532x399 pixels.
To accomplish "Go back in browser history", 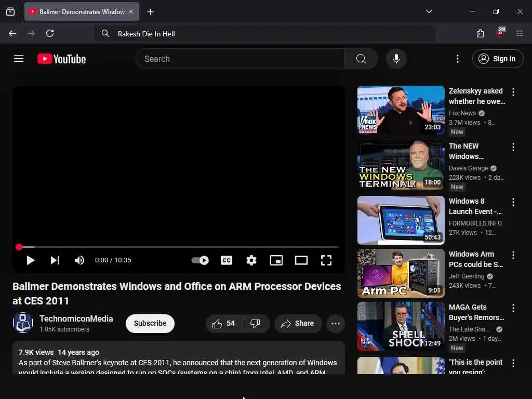I will [12, 33].
